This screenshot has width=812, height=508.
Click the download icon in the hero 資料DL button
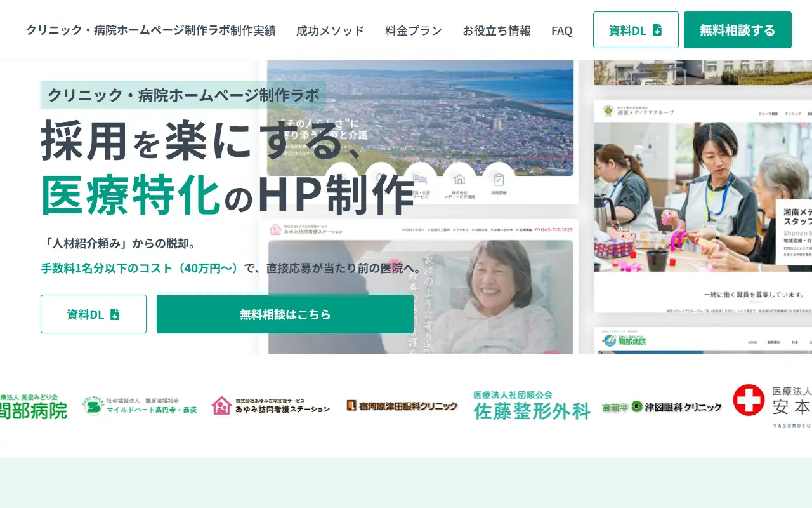pos(115,314)
